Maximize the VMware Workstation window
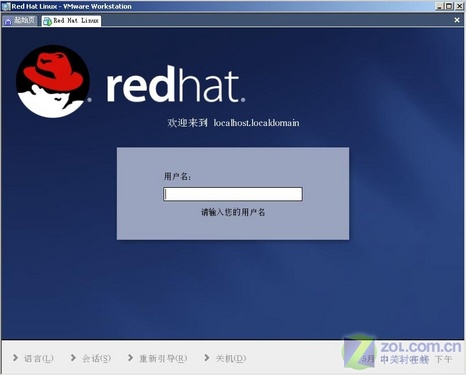466x375 pixels. [x=449, y=6]
